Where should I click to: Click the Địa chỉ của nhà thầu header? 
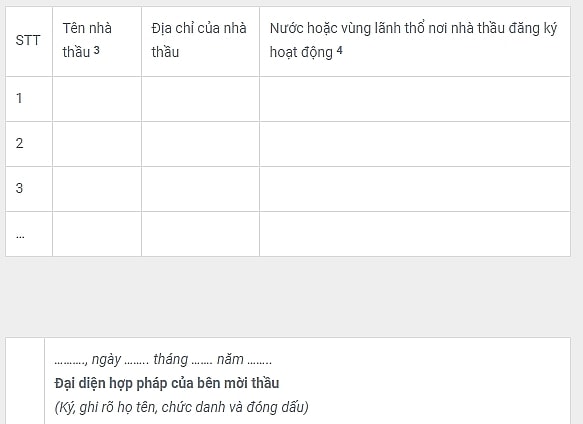[200, 41]
